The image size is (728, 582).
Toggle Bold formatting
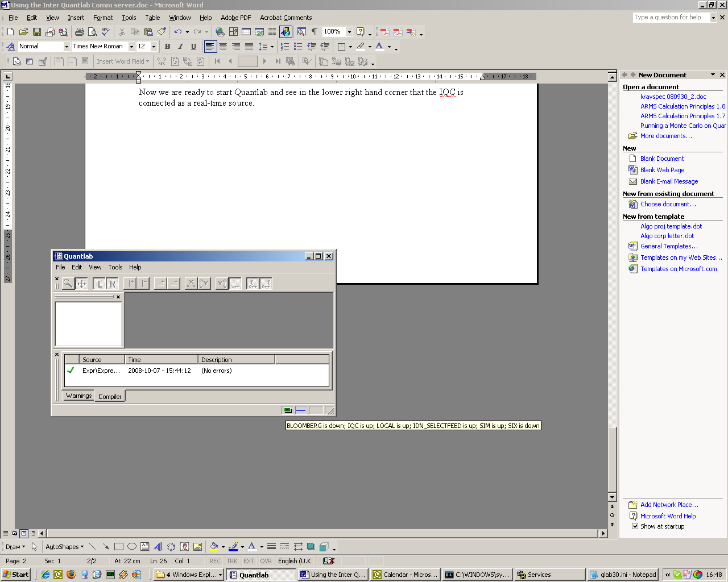tap(167, 47)
